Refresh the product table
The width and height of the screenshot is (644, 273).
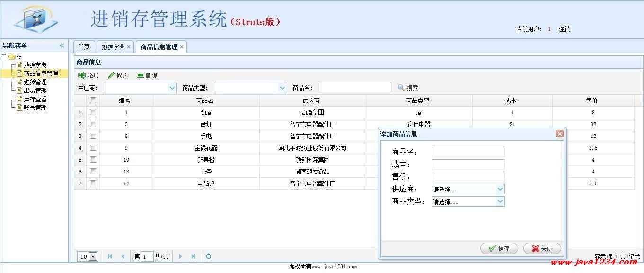[208, 256]
